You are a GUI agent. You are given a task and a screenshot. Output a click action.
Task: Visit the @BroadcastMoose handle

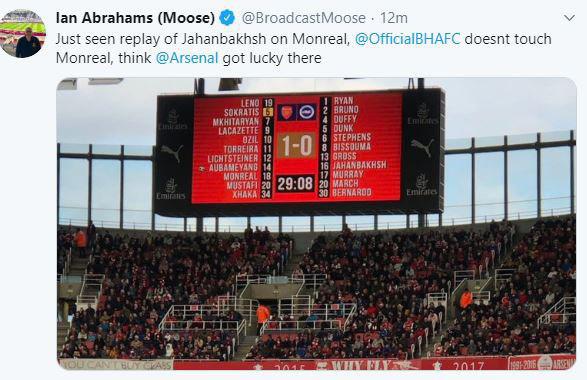click(304, 18)
